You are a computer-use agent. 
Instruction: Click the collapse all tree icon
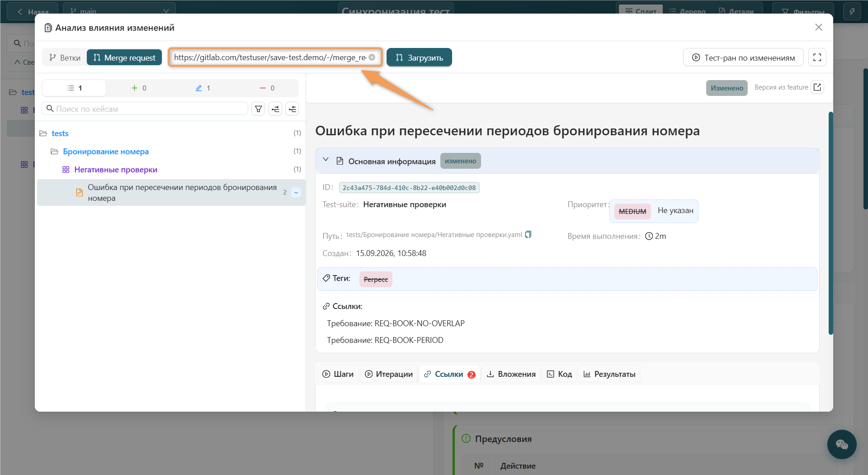pos(292,109)
